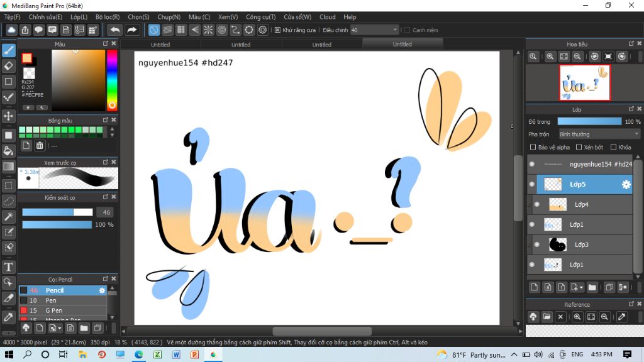Select the Bucket fill tool
644x362 pixels.
[9, 151]
